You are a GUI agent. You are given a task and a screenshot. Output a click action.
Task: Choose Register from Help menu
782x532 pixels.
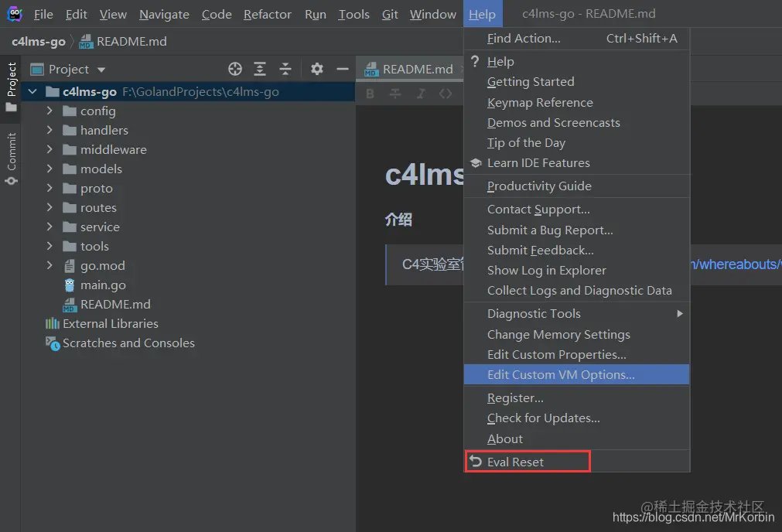click(576, 398)
